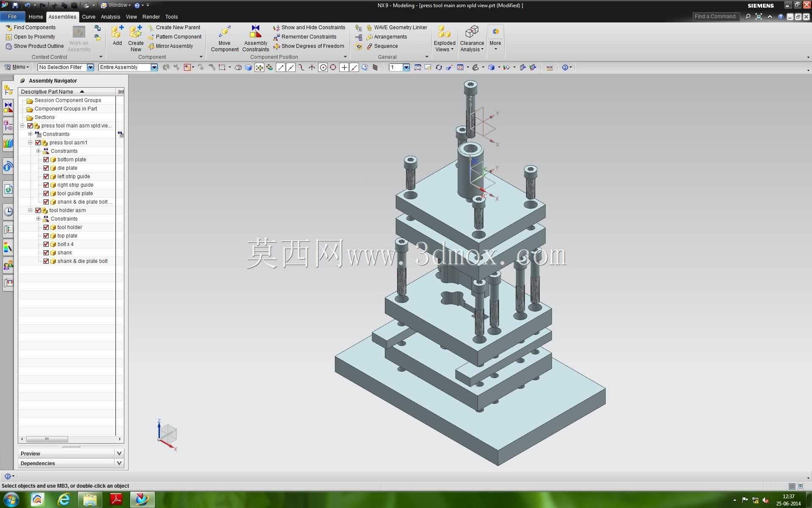The image size is (812, 508).
Task: Collapse the press tool asm1 node
Action: click(30, 143)
